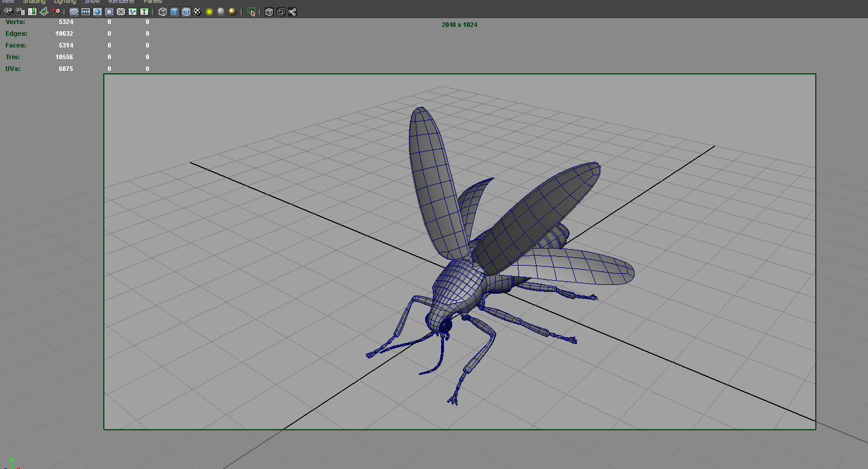Activate isolate select view
The height and width of the screenshot is (469, 868).
click(252, 11)
